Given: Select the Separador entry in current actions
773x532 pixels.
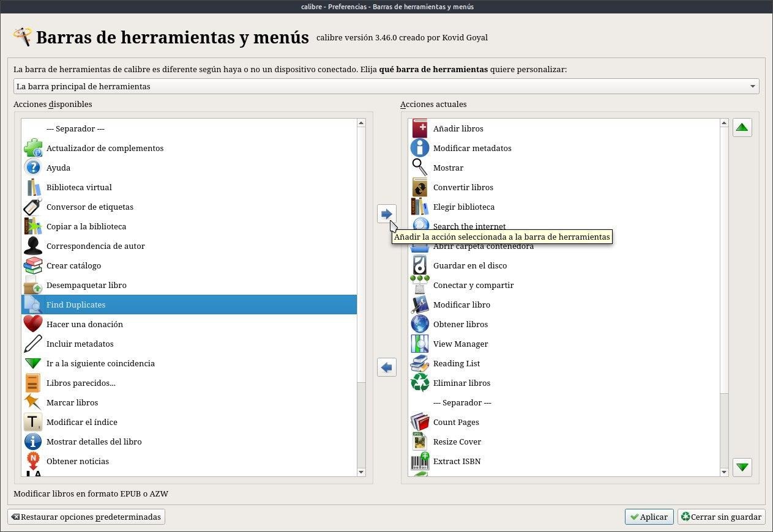Looking at the screenshot, I should (565, 402).
